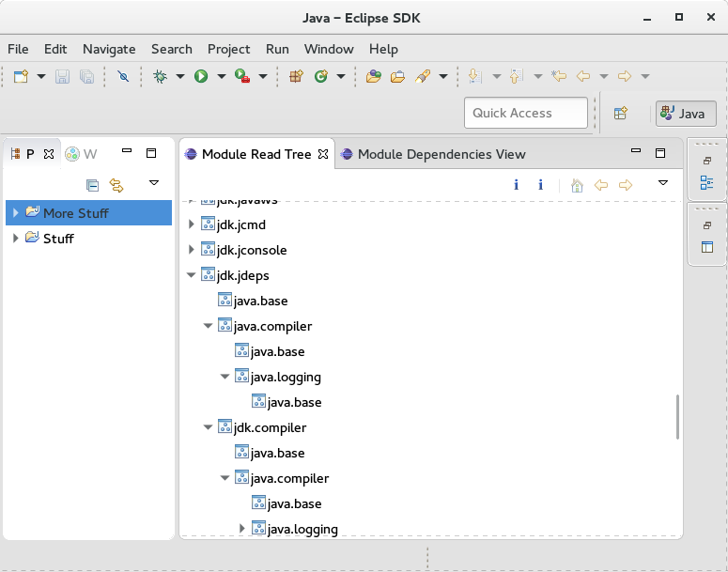Click the Open Perspective icon
This screenshot has width=728, height=572.
click(x=621, y=113)
